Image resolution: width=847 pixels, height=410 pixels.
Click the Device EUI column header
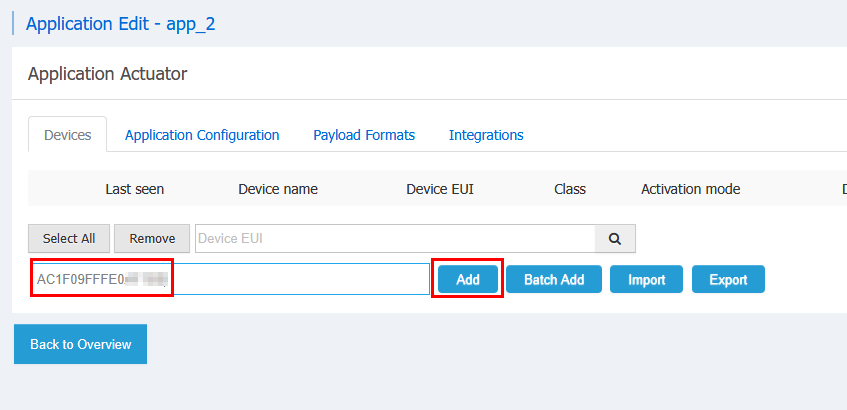pos(440,189)
